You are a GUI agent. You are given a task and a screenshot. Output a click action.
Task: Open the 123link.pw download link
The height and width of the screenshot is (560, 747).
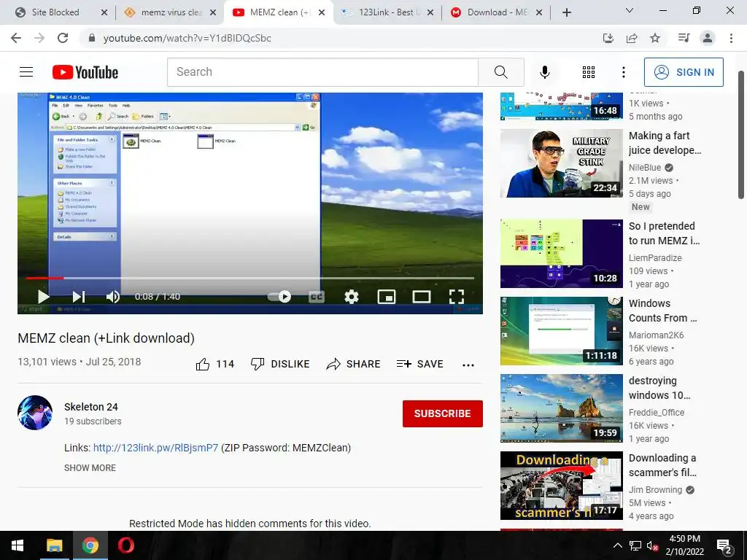coord(156,448)
